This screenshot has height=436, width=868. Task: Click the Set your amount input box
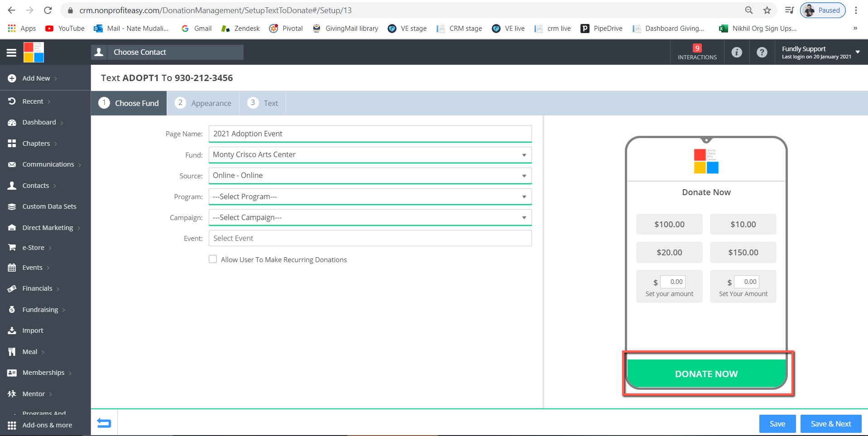[x=673, y=282]
